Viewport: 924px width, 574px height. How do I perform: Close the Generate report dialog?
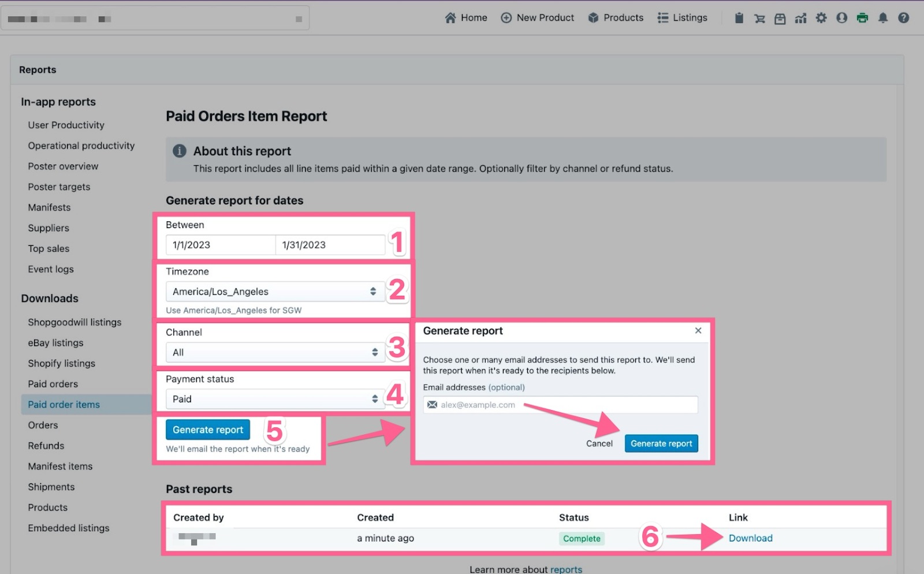point(698,330)
